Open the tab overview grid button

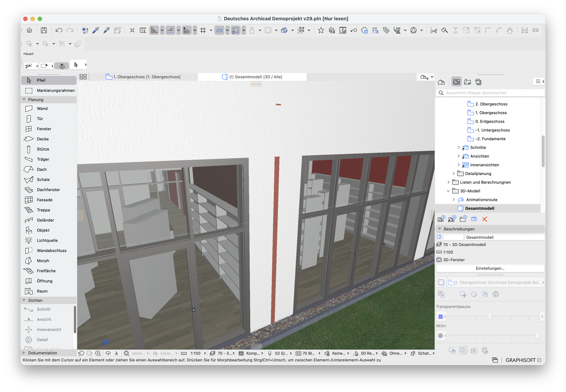click(x=83, y=77)
